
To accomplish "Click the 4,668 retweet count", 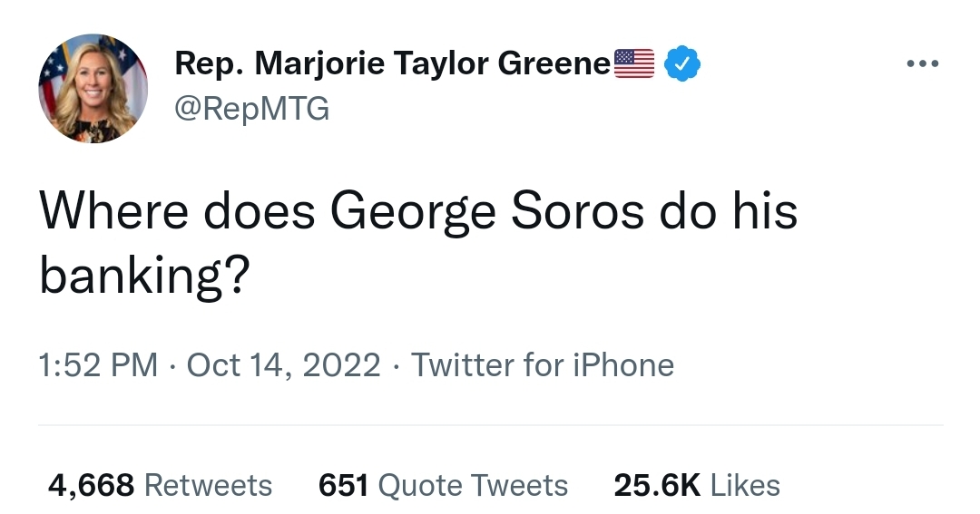I will (91, 485).
